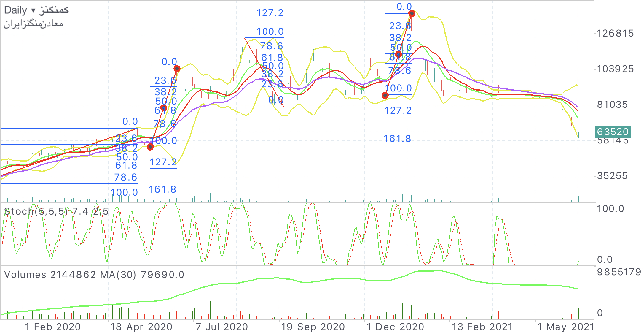
Task: Click the 100.0 Fibonacci label bottom-left
Action: (x=124, y=192)
